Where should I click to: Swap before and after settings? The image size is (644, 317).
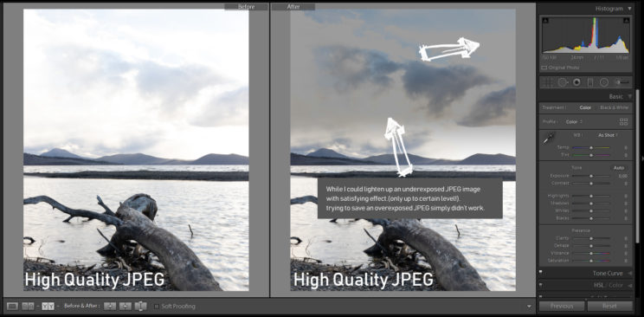[x=140, y=306]
